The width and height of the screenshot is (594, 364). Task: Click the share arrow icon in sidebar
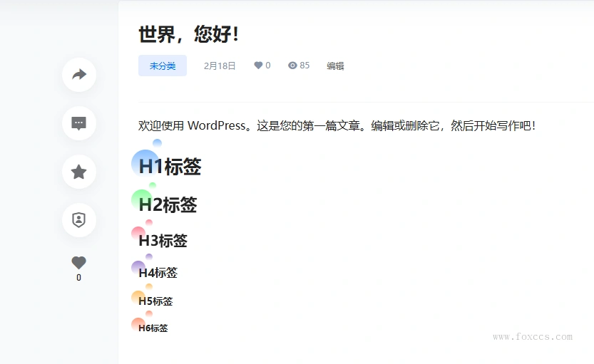coord(79,75)
